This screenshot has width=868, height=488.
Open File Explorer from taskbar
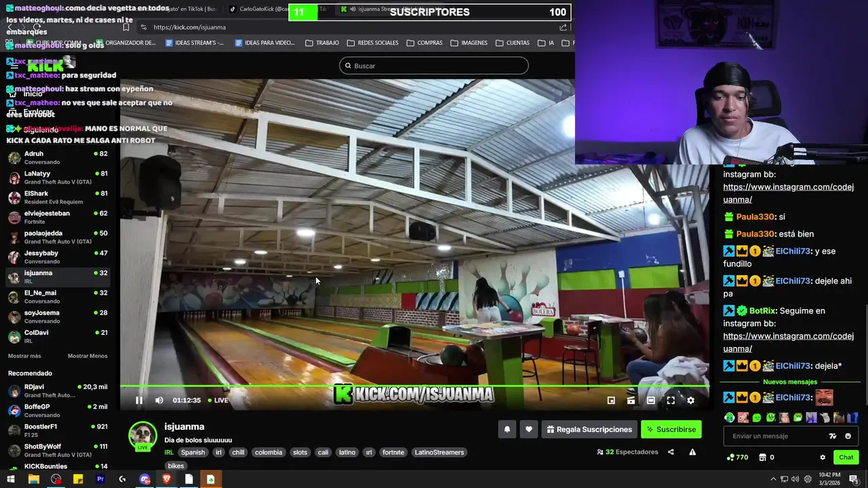click(x=33, y=479)
